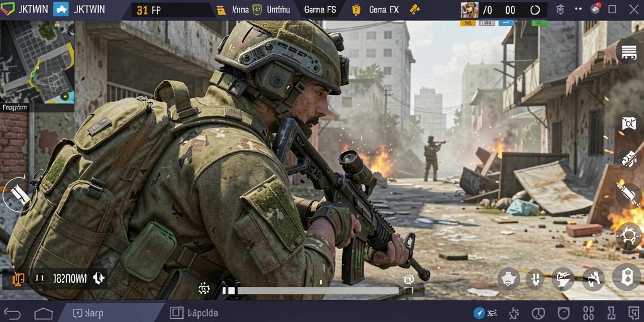
Task: Click the second JKTWIN tab with star icon
Action: tap(79, 9)
